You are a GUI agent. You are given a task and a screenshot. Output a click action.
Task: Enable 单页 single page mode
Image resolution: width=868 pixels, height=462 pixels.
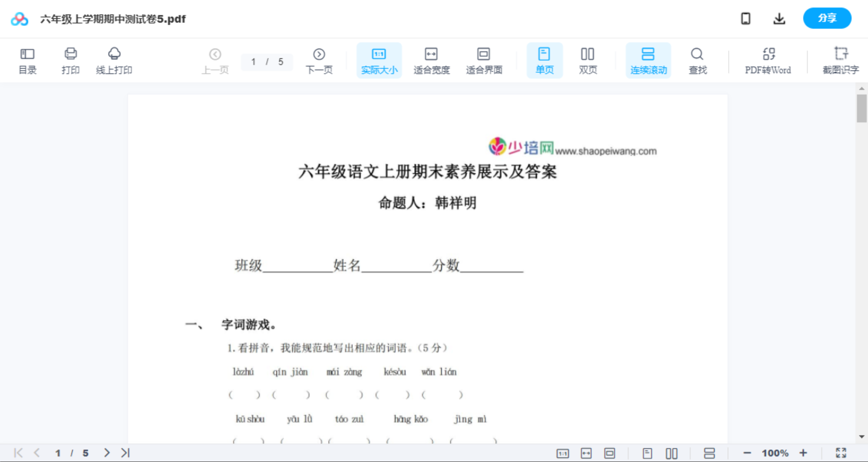544,60
